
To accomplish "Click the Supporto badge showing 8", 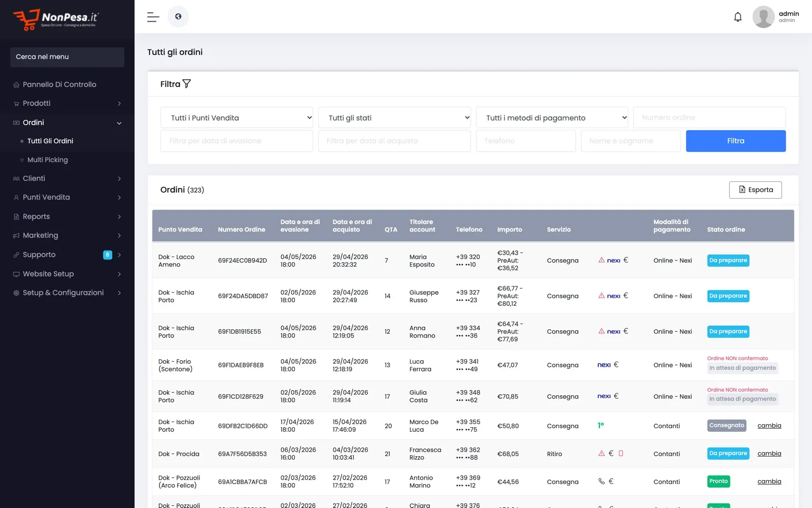I will (x=108, y=255).
